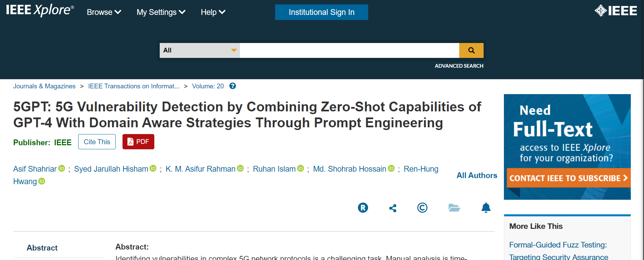Expand the All Authors list
The height and width of the screenshot is (260, 644).
(x=476, y=175)
